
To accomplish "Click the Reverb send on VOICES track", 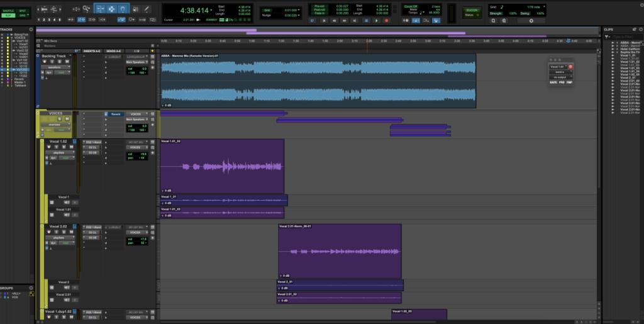I will (x=116, y=114).
